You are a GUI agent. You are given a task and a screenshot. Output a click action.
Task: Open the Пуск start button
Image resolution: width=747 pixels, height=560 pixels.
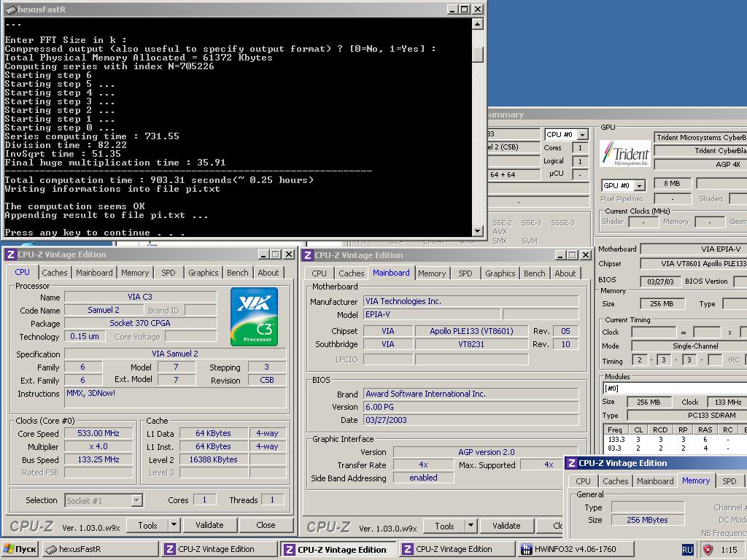(x=20, y=549)
